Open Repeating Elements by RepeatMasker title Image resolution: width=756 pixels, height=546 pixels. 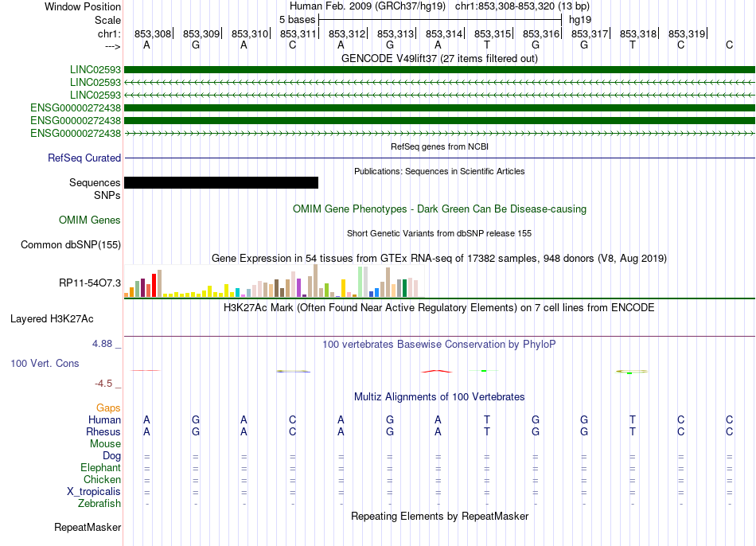pyautogui.click(x=439, y=516)
